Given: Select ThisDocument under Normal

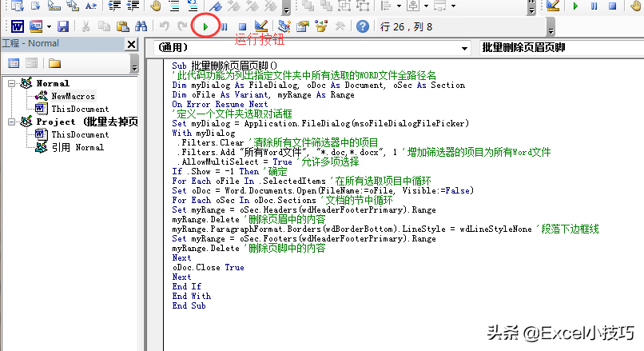Looking at the screenshot, I should tap(79, 109).
